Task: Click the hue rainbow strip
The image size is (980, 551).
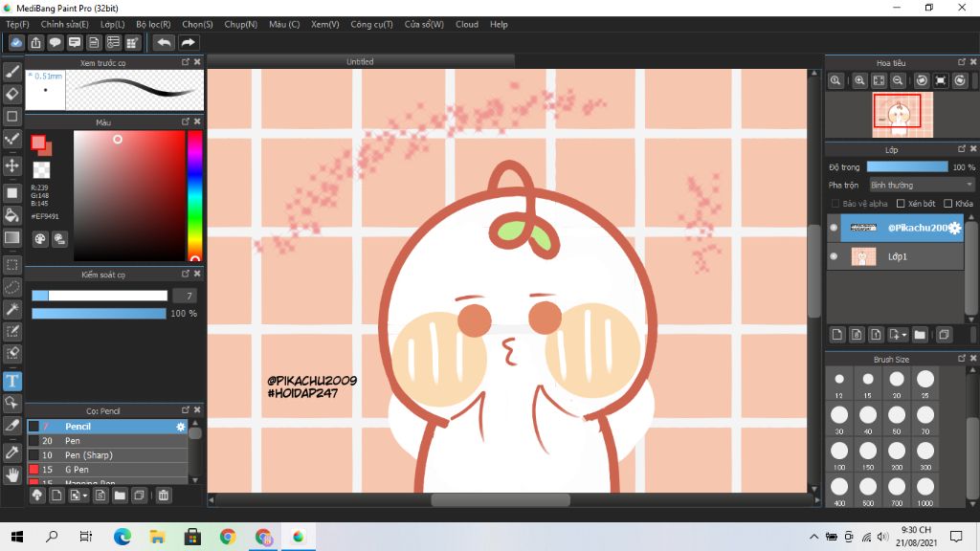Action: pyautogui.click(x=195, y=195)
